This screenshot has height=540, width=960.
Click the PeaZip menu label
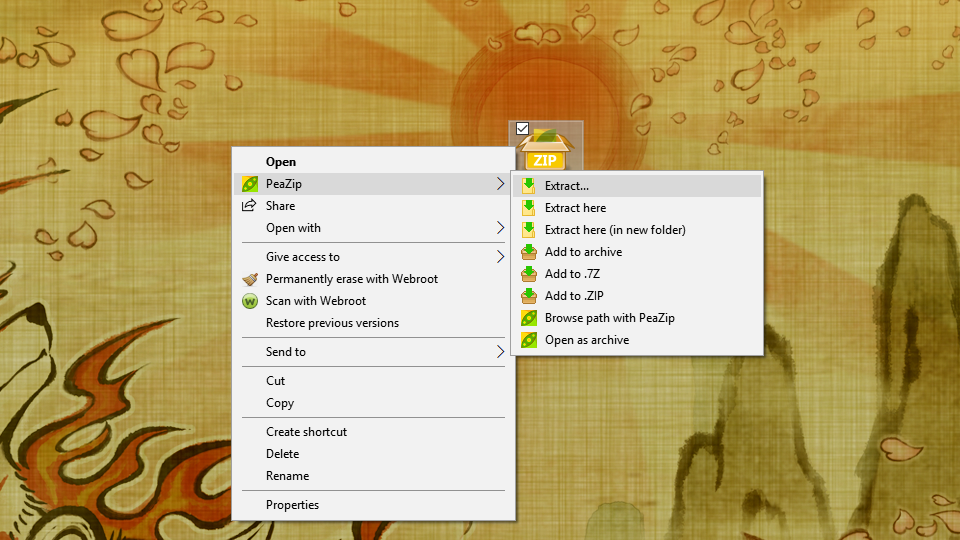pos(283,184)
